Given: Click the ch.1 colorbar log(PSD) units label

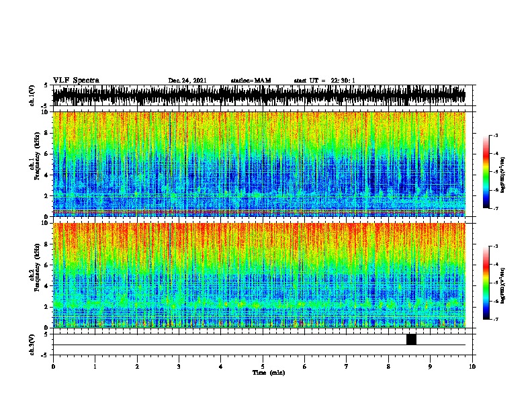Looking at the screenshot, I should pyautogui.click(x=502, y=175).
